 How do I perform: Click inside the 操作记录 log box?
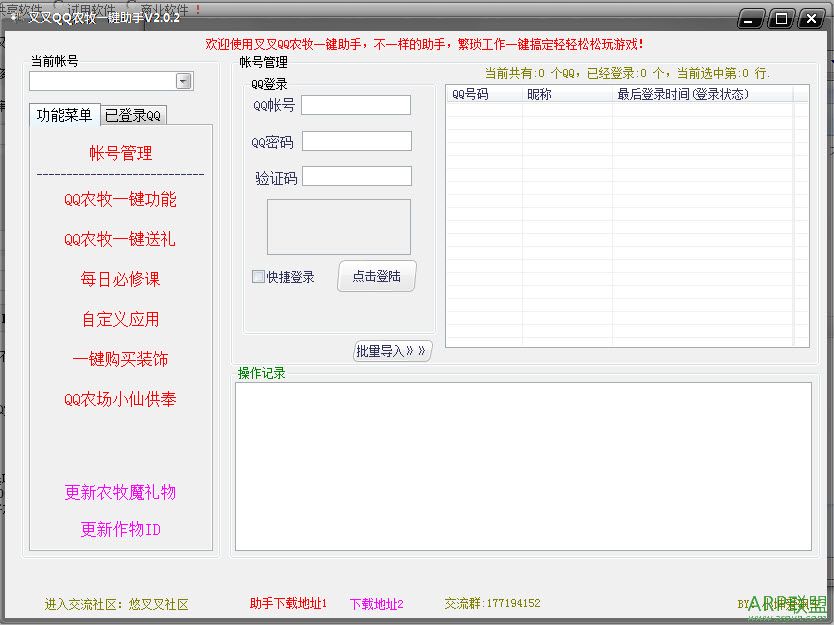click(x=523, y=466)
